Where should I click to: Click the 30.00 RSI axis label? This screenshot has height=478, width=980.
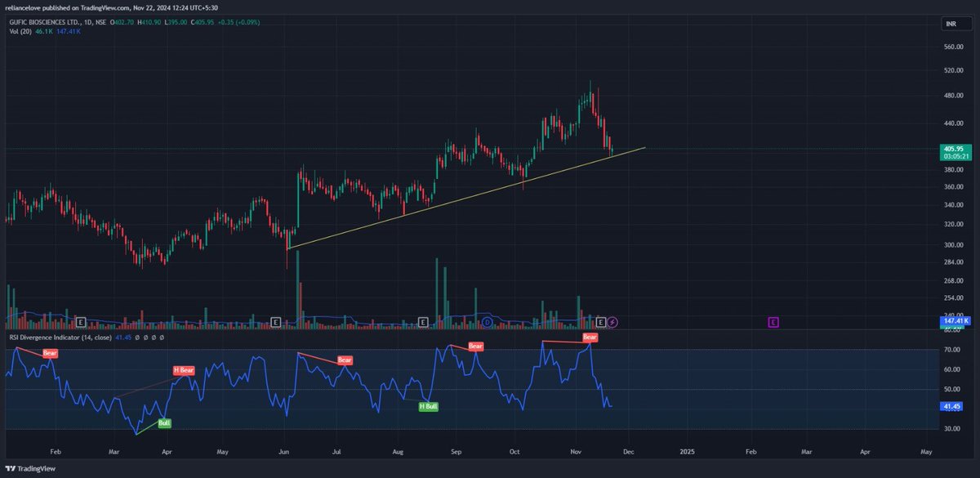(x=952, y=429)
